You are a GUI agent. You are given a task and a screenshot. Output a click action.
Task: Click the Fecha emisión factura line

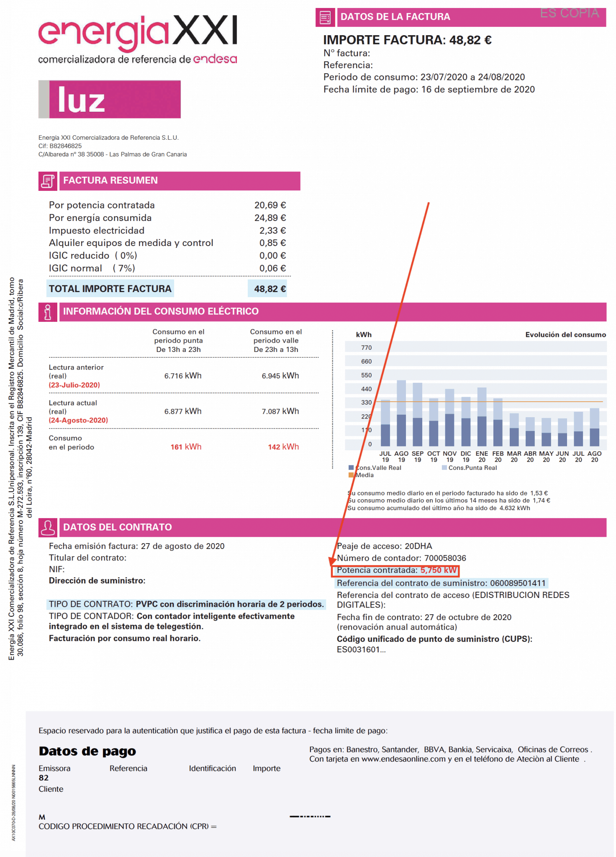coord(137,546)
